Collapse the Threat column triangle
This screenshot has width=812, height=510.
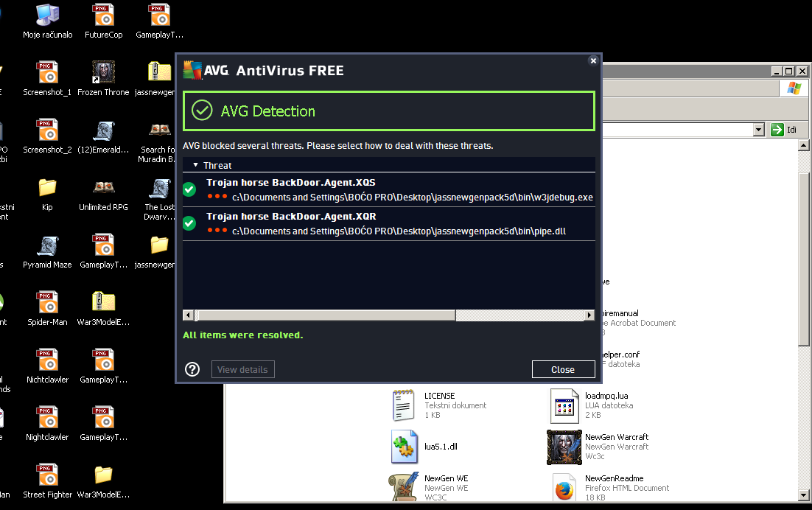tap(195, 165)
